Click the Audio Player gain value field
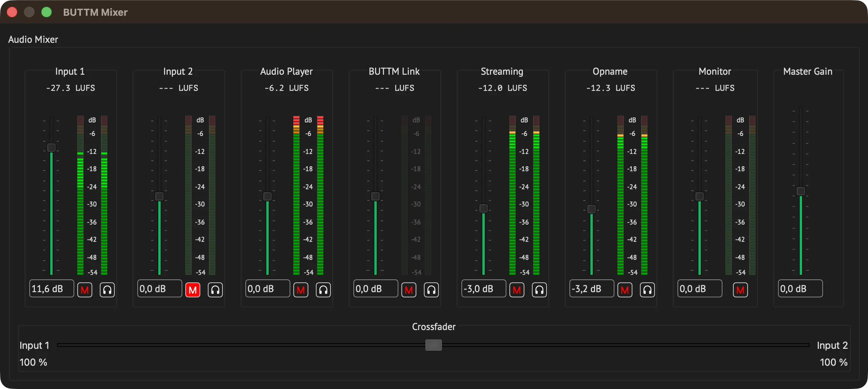Image resolution: width=868 pixels, height=389 pixels. pos(268,289)
